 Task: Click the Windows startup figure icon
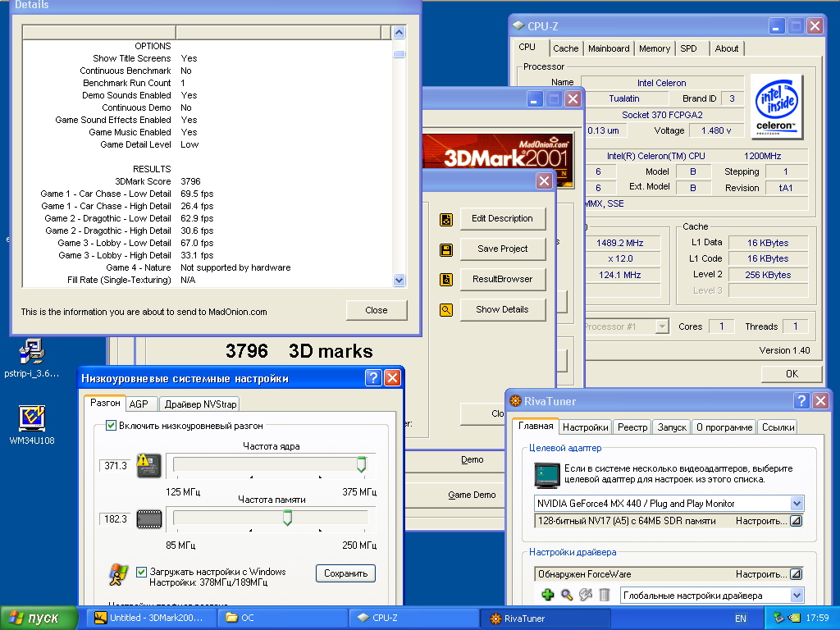pyautogui.click(x=118, y=575)
